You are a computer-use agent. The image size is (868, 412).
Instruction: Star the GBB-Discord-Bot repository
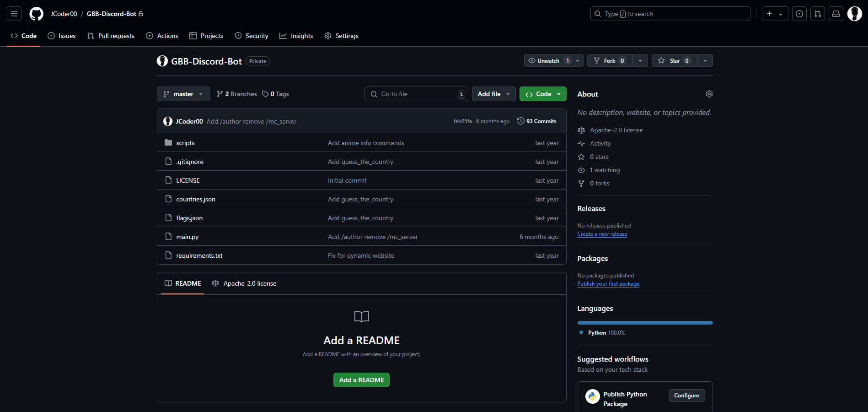pos(674,60)
